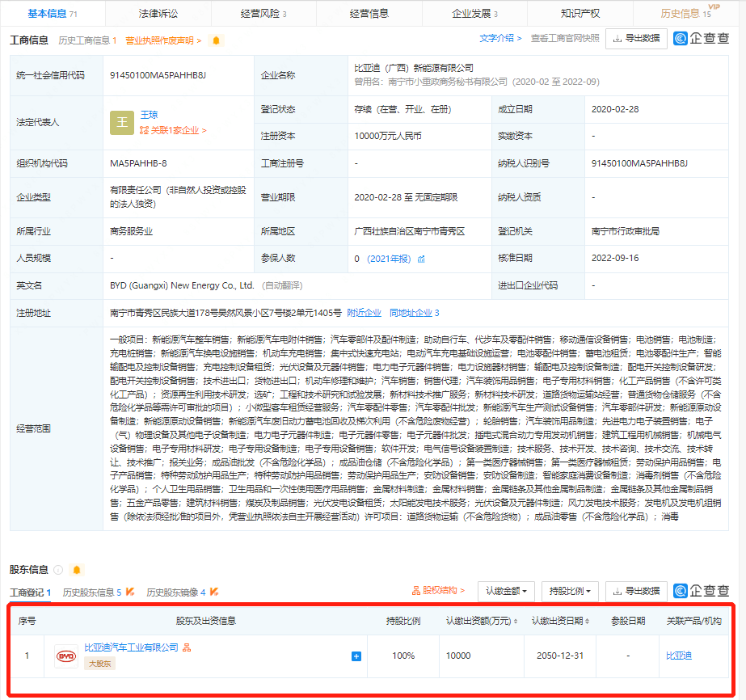
Task: Click approval date 2022-09-16
Action: [615, 258]
